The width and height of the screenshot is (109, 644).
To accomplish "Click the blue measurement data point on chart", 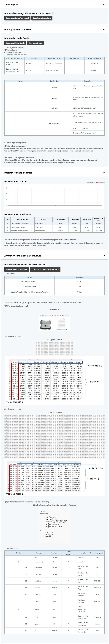I will (x=55, y=205).
